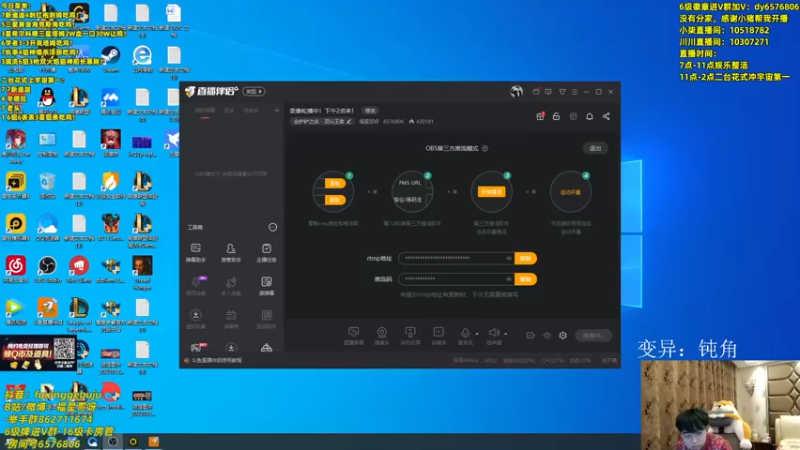800x450 pixels.
Task: Open the red NetEase Cloud Music desktop icon
Action: coord(16,270)
